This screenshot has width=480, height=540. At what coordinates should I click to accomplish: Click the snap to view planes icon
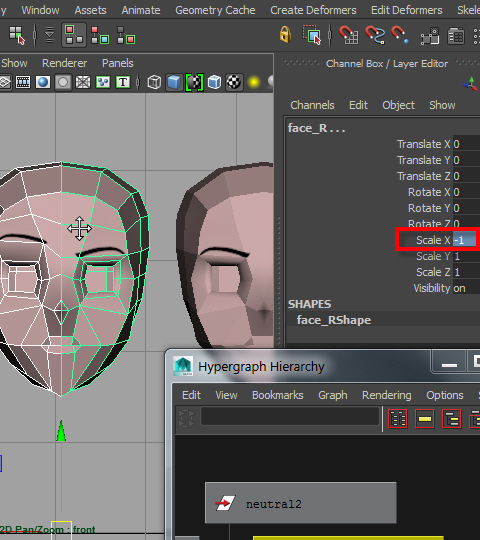(x=430, y=36)
